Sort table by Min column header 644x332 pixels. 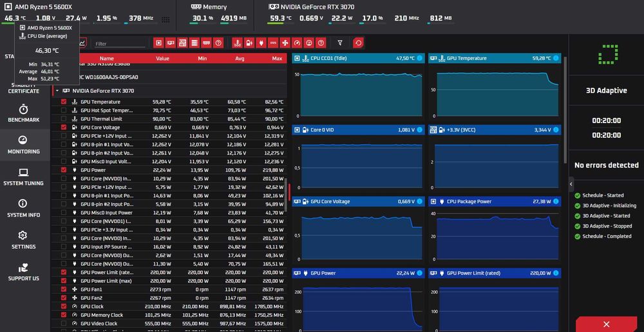[x=202, y=59]
